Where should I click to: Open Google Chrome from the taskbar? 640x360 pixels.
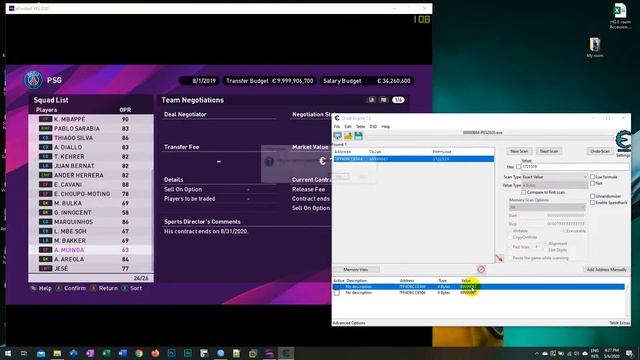coord(139,353)
